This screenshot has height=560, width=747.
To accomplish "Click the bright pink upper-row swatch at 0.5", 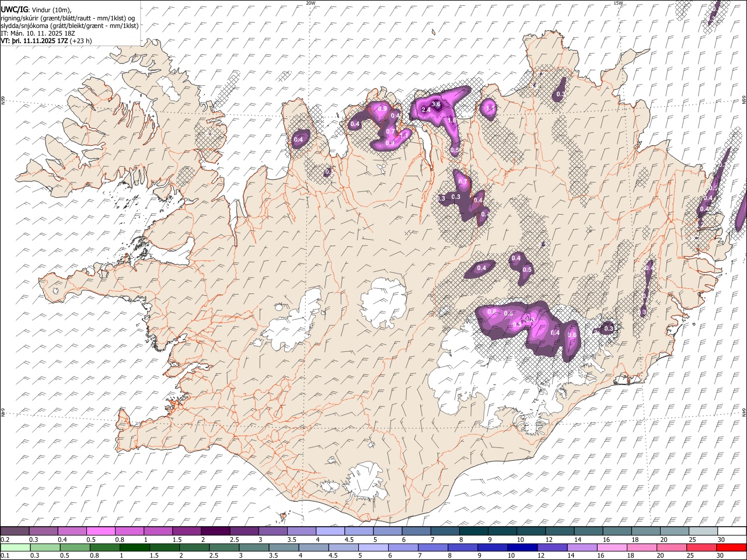I will click(100, 531).
